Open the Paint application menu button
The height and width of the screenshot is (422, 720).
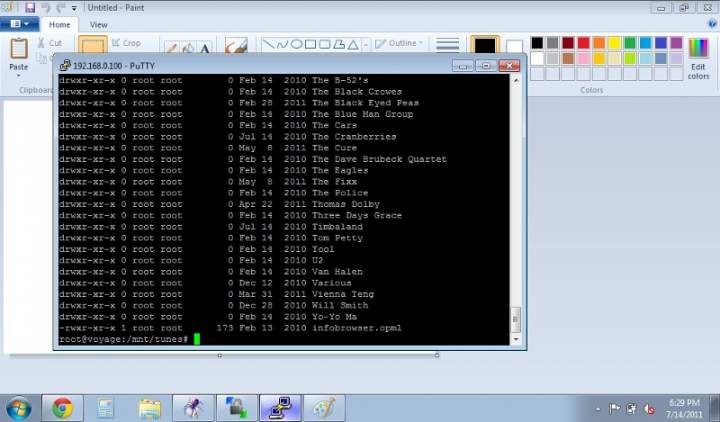[19, 23]
